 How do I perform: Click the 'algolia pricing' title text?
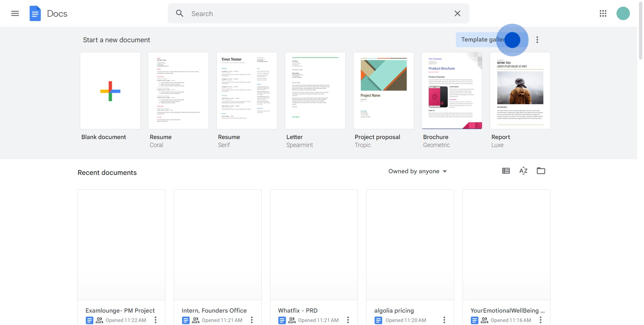tap(394, 311)
